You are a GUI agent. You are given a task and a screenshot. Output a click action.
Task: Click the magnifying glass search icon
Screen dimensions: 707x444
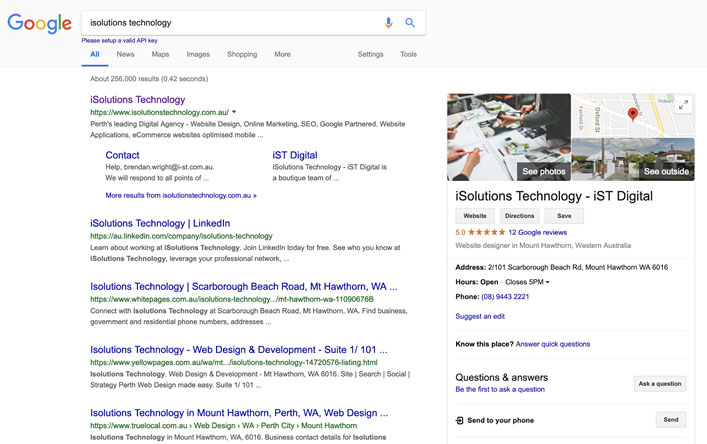[410, 23]
